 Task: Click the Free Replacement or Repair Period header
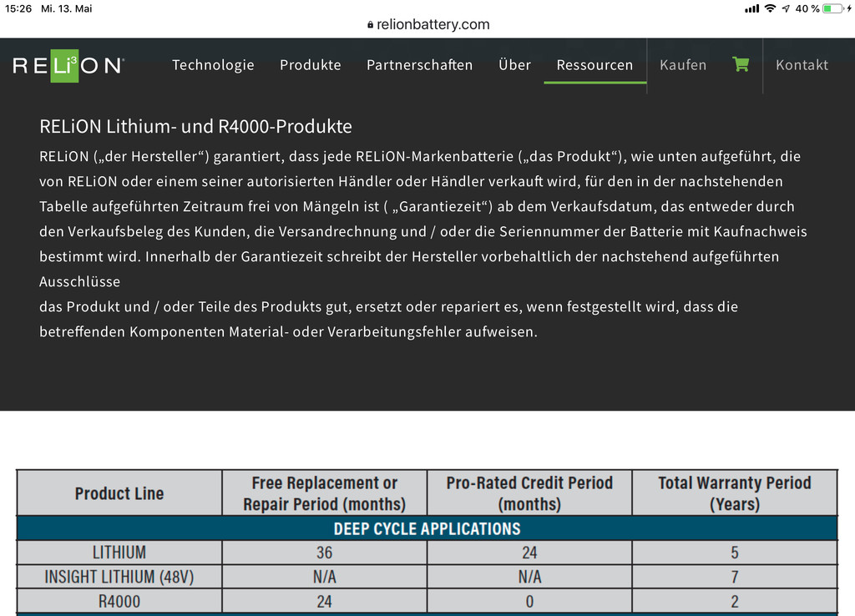(x=325, y=493)
